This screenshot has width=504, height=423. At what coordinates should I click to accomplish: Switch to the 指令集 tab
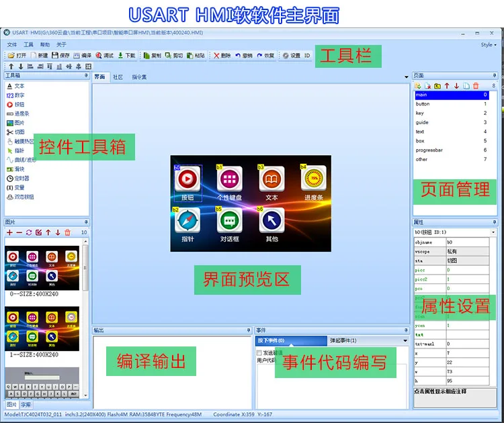(139, 77)
